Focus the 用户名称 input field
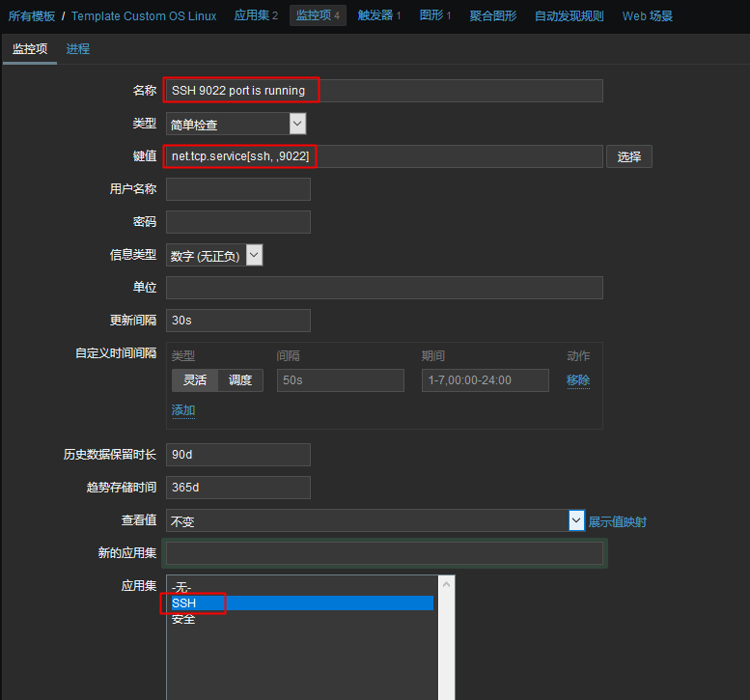The width and height of the screenshot is (750, 700). [x=238, y=189]
